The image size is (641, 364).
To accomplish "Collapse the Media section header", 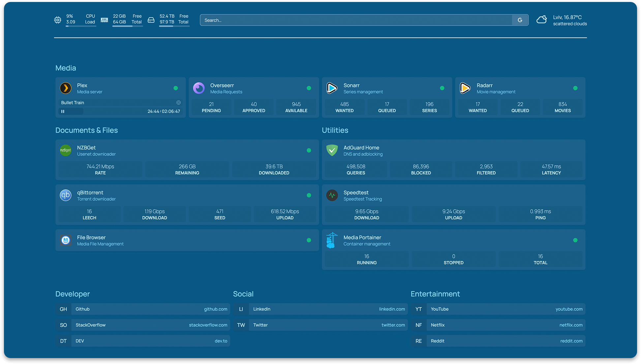I will point(66,68).
